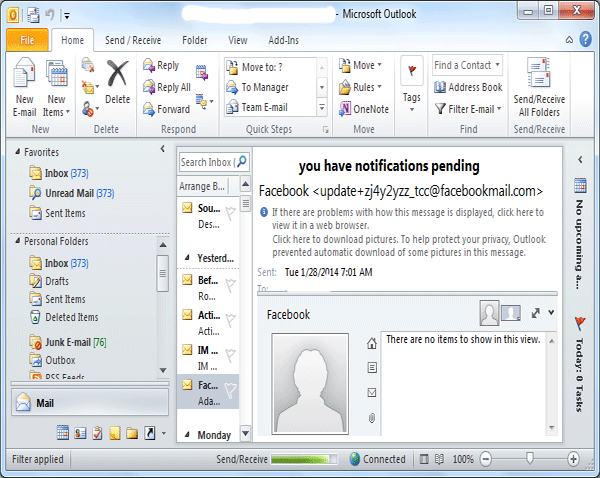Open the New Items menu
Viewport: 600px width, 478px height.
point(56,87)
